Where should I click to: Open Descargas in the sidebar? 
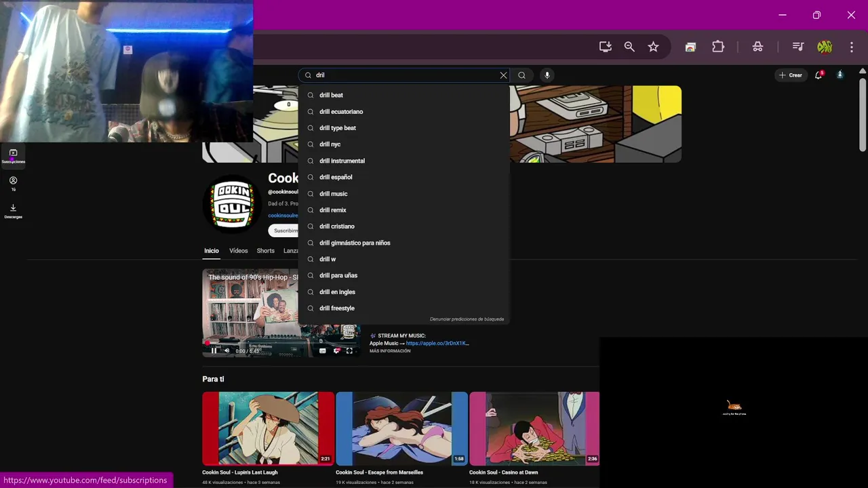13,211
